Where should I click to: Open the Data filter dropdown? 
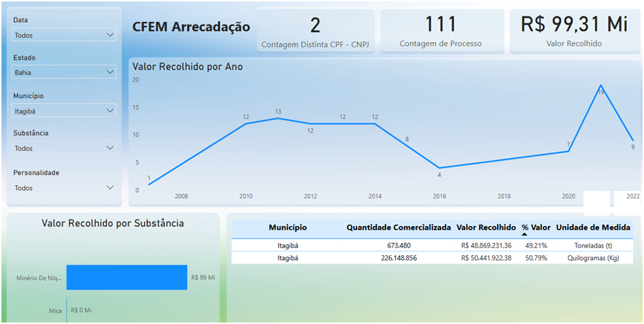click(x=64, y=35)
